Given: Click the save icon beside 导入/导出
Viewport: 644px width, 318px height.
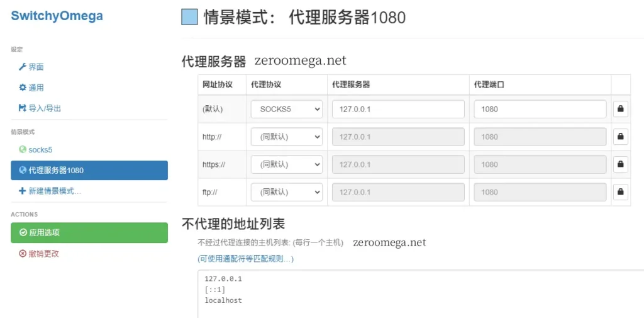Looking at the screenshot, I should click(23, 108).
